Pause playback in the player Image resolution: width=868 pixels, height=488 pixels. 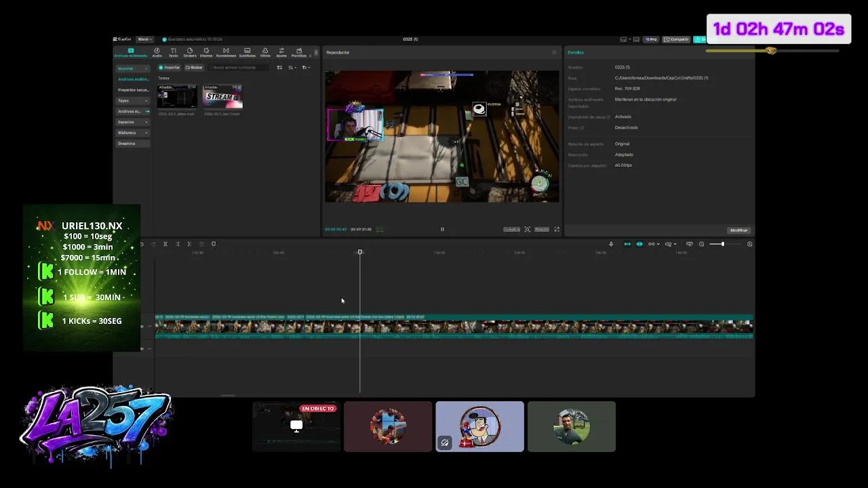(x=442, y=229)
